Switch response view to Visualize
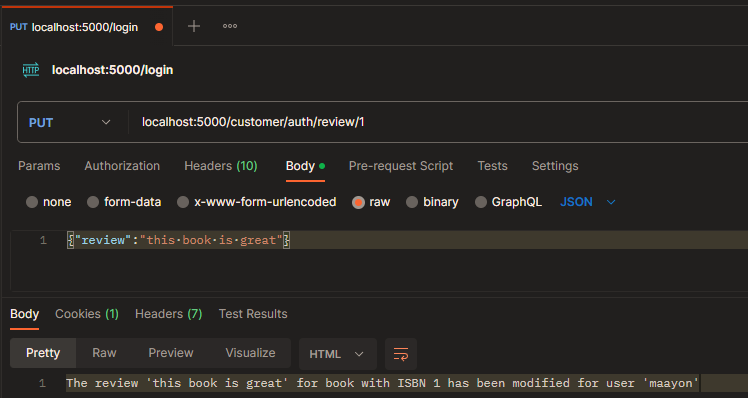 coord(250,353)
